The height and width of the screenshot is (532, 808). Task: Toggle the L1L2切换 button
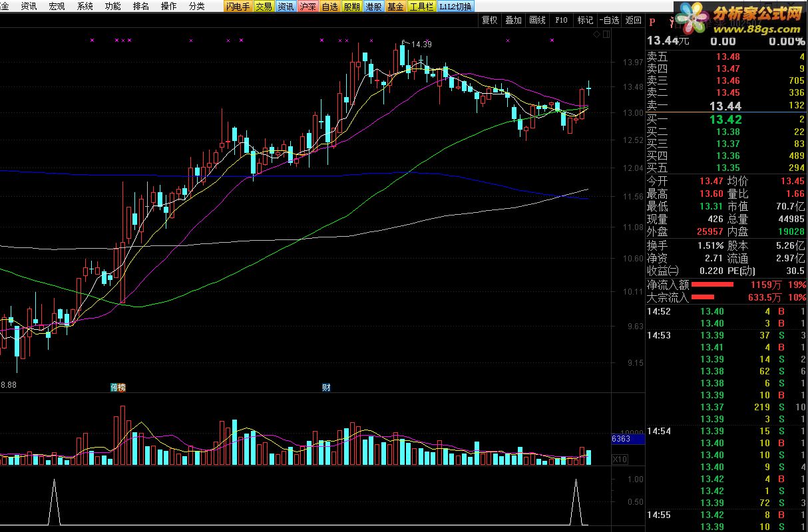point(456,7)
